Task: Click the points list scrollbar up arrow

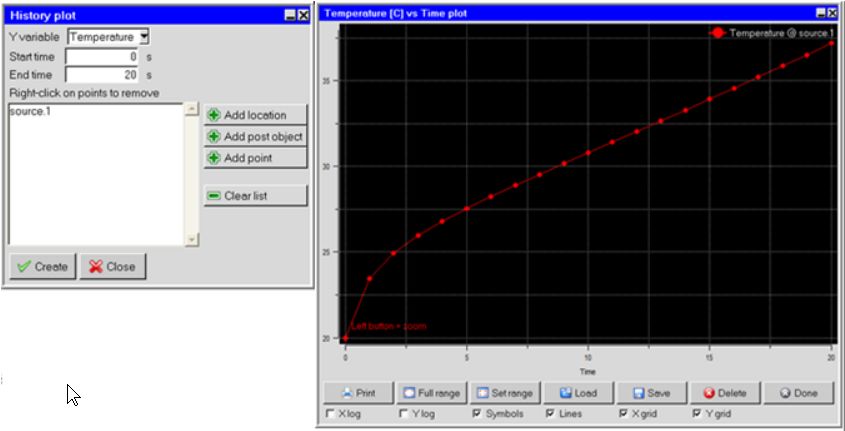Action: point(191,109)
